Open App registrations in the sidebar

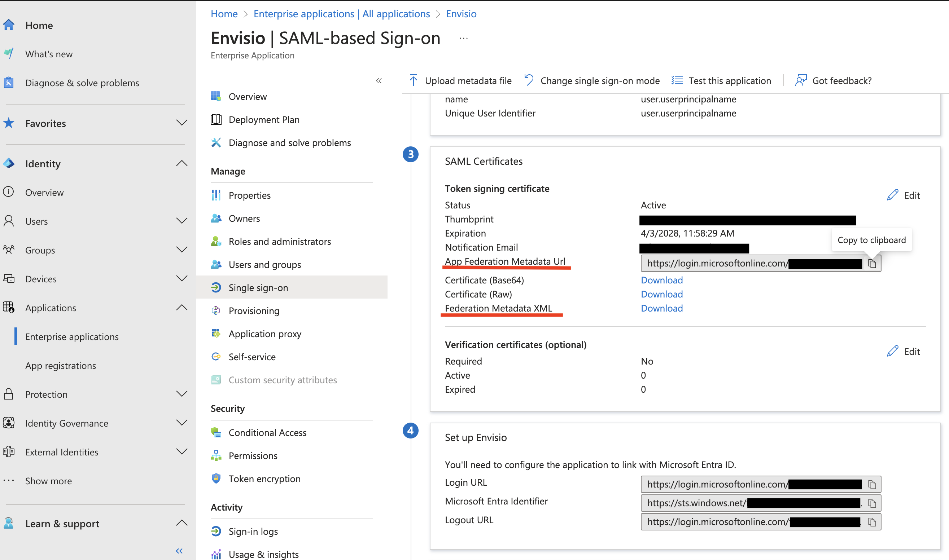(x=60, y=365)
